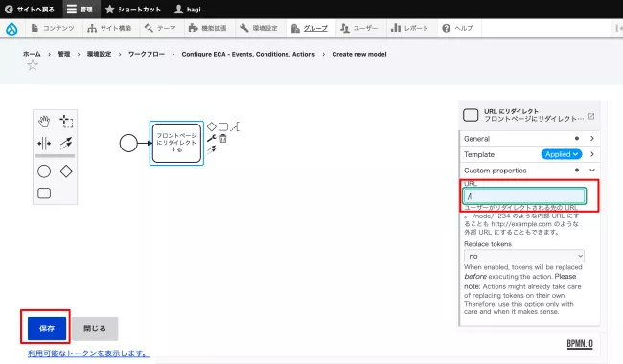The width and height of the screenshot is (623, 364).
Task: Open the 機能拡張 admin menu
Action: click(x=208, y=28)
